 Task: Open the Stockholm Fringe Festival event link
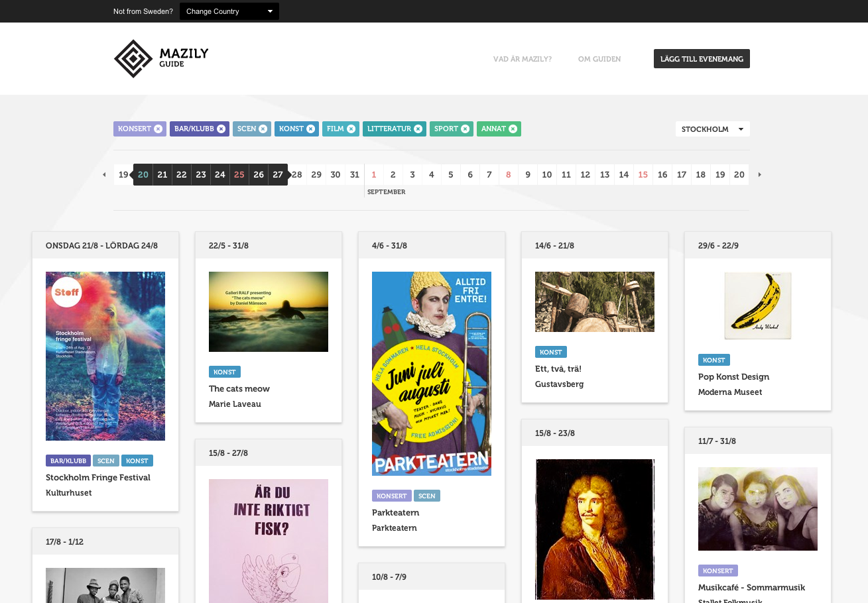point(98,477)
